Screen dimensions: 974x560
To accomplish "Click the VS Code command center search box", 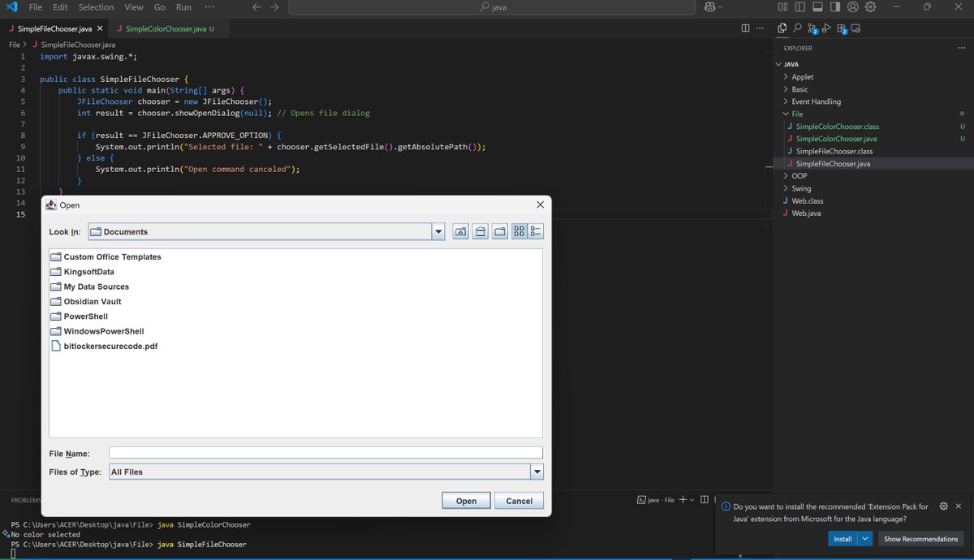I will [492, 6].
